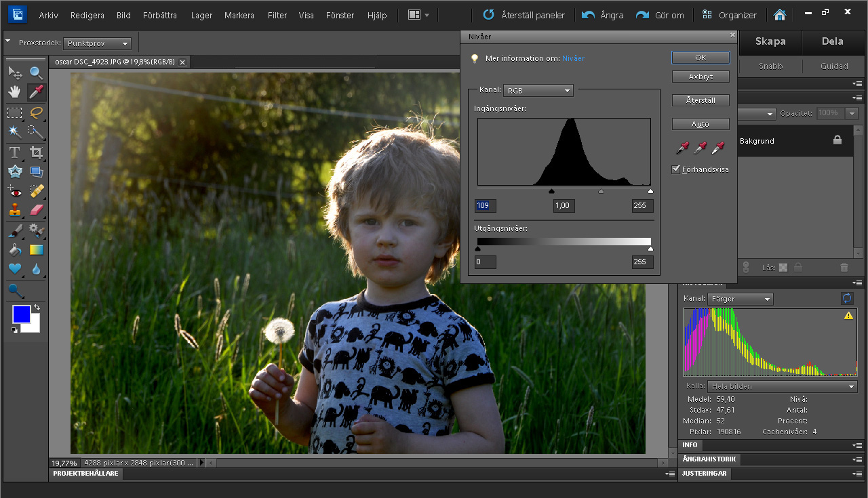
Task: Select the Magic Wand tool
Action: tap(15, 131)
